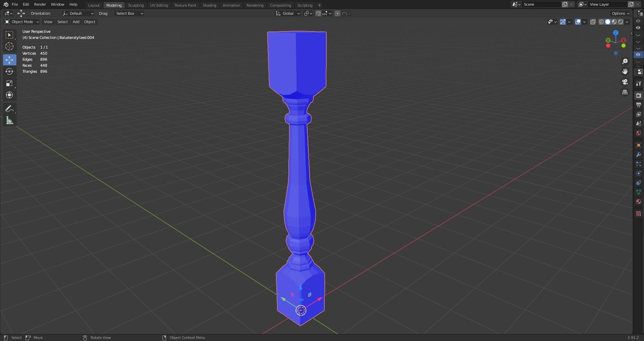Select the Select Box tool in toolbar

(9, 35)
